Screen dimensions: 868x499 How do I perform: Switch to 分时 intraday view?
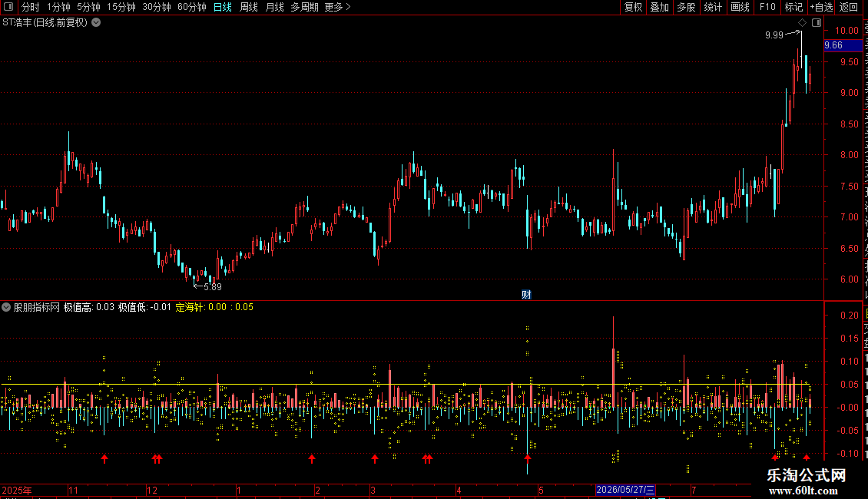point(31,7)
